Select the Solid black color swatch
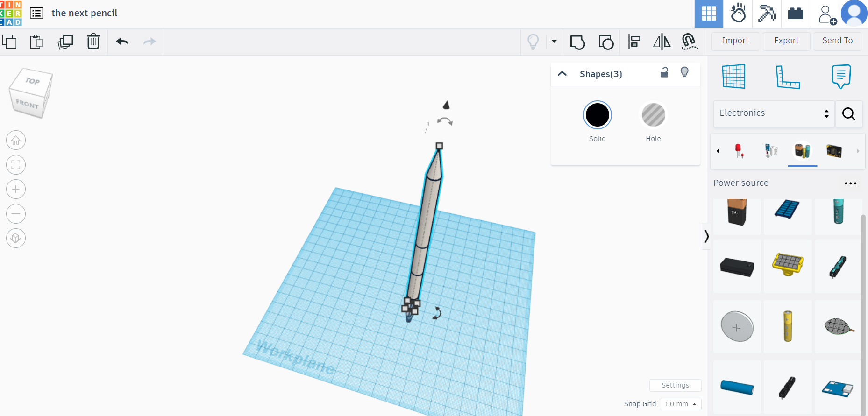Screen dimensions: 868x416 598,115
